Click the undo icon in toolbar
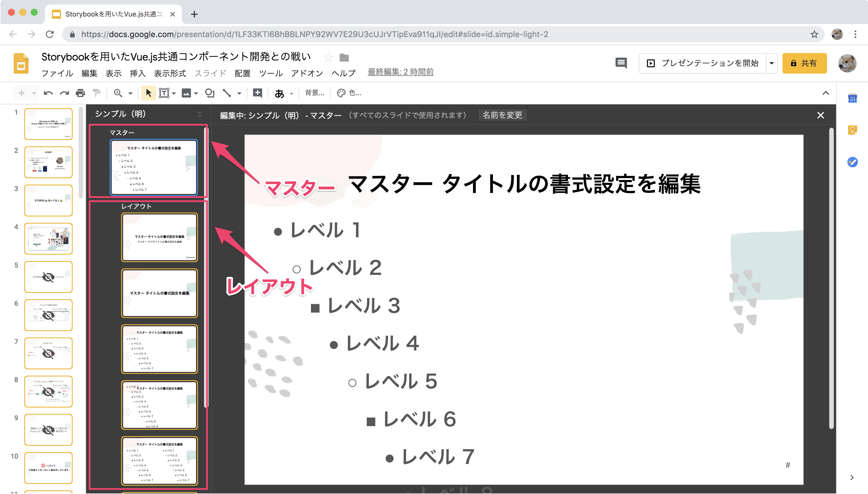Viewport: 868px width, 494px height. coord(48,93)
